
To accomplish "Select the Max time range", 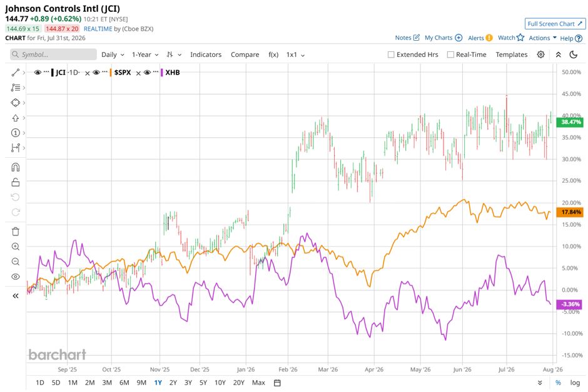I will click(x=258, y=383).
